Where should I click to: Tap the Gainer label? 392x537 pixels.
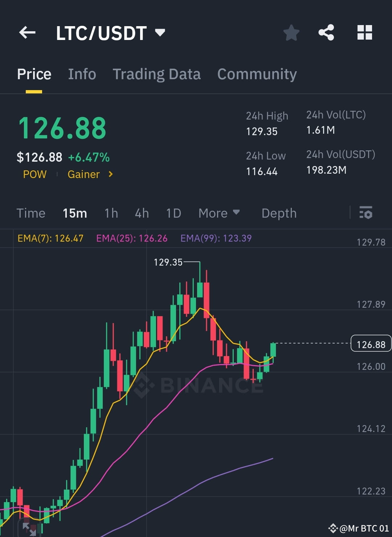84,174
